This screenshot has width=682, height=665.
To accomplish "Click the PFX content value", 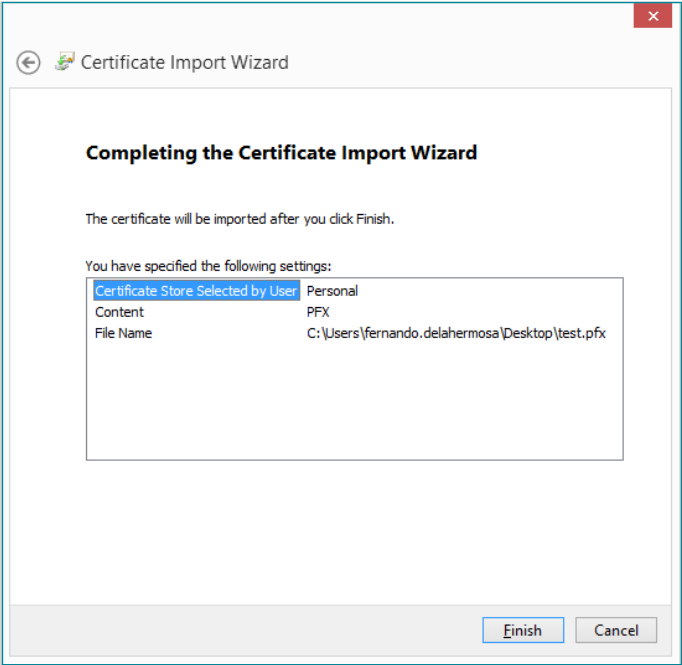I will 318,312.
